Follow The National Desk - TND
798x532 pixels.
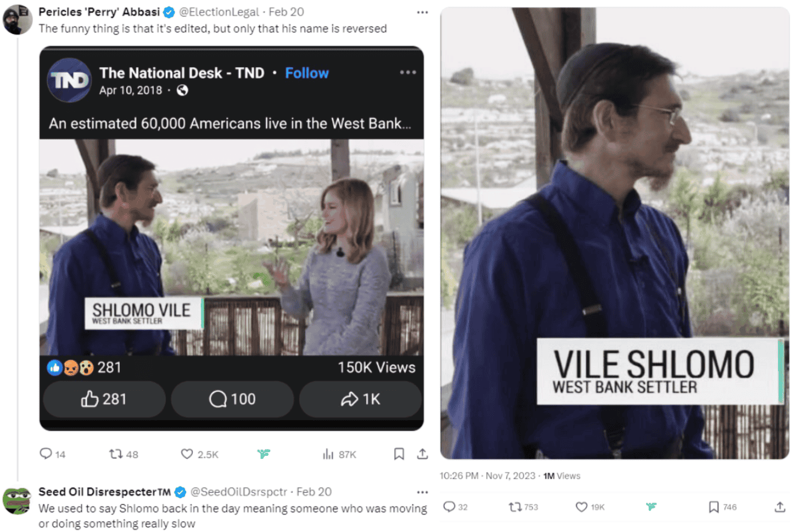pyautogui.click(x=307, y=73)
